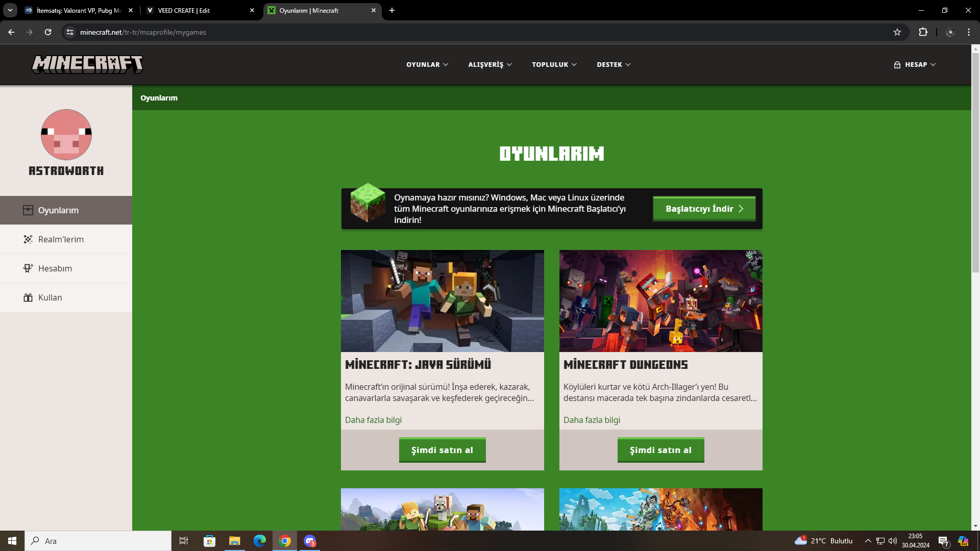The image size is (980, 551).
Task: Click the Minecraft Java Sürümü thumbnail image
Action: click(x=442, y=300)
